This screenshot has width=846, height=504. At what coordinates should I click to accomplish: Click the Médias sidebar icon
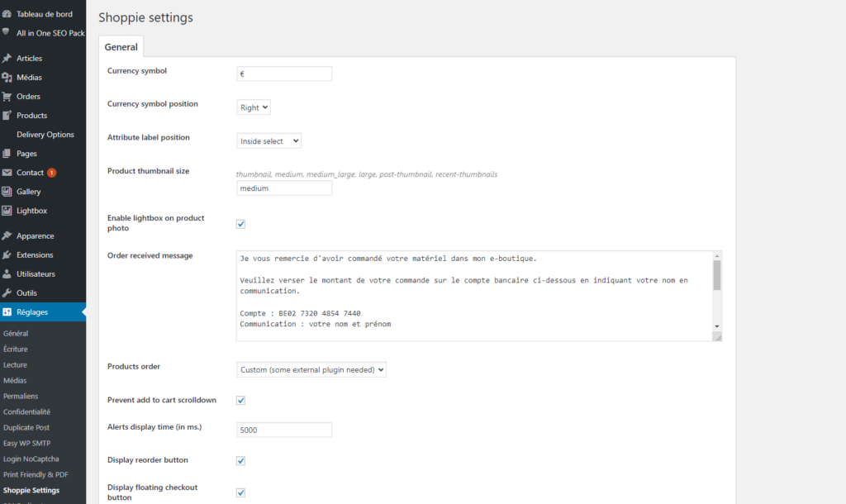[7, 78]
